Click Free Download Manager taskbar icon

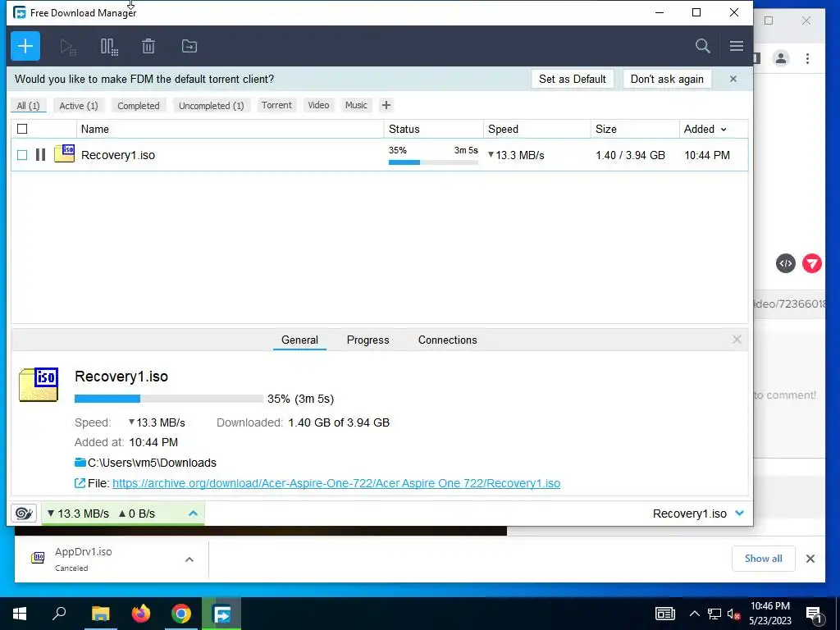pyautogui.click(x=221, y=614)
